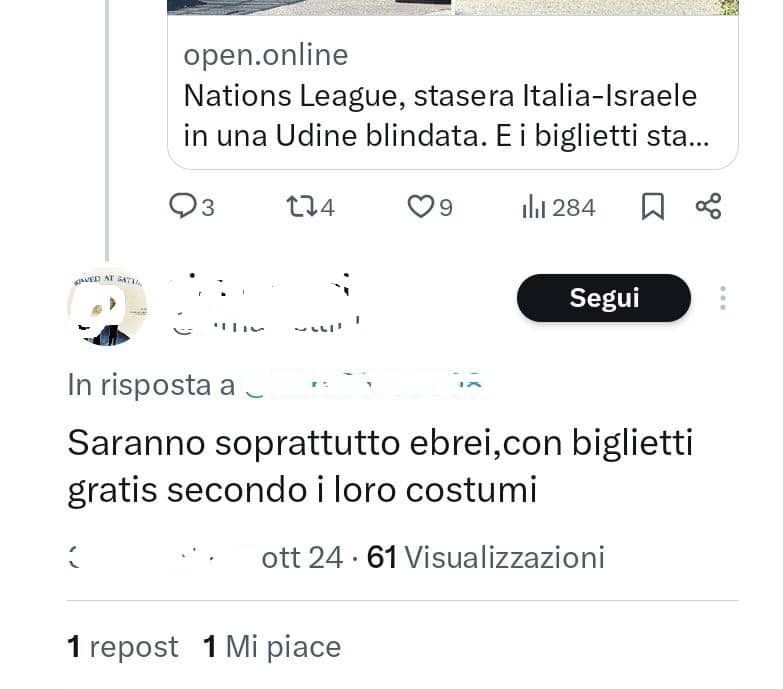Show the "1 repost" list

point(123,647)
